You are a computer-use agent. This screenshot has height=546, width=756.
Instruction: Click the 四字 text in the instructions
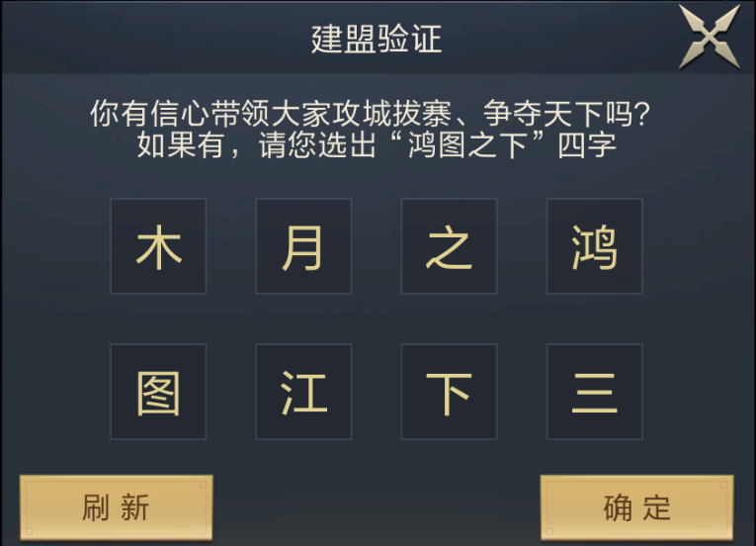(x=587, y=145)
